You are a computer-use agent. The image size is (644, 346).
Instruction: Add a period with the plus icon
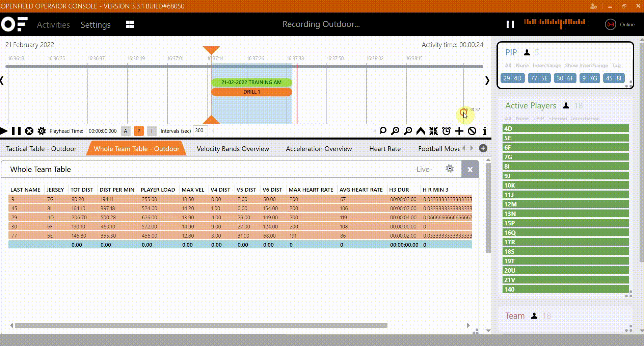(459, 131)
